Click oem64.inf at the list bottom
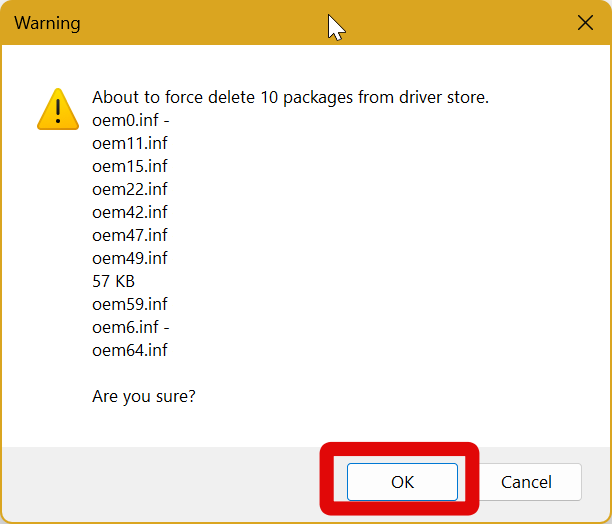 click(x=129, y=350)
